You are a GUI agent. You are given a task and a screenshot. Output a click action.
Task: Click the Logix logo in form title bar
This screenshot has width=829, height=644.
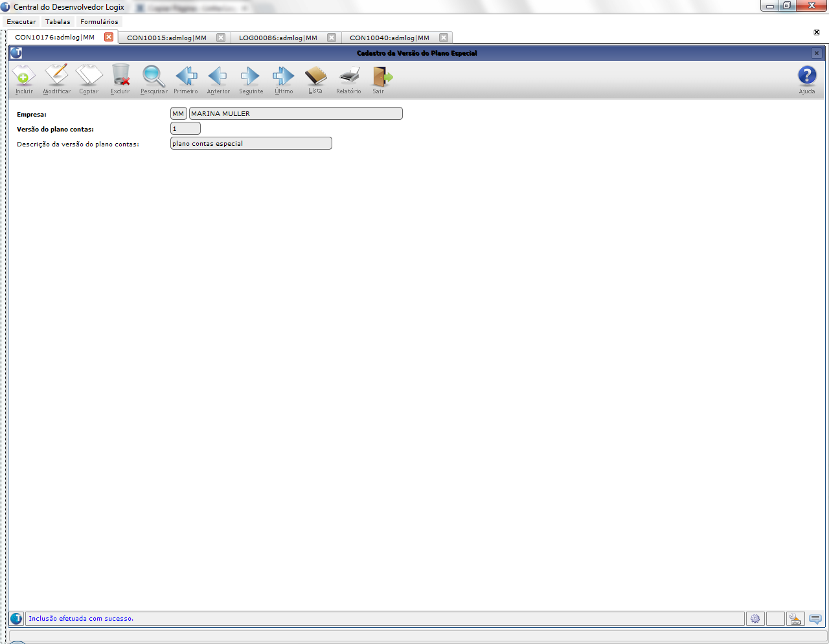16,53
